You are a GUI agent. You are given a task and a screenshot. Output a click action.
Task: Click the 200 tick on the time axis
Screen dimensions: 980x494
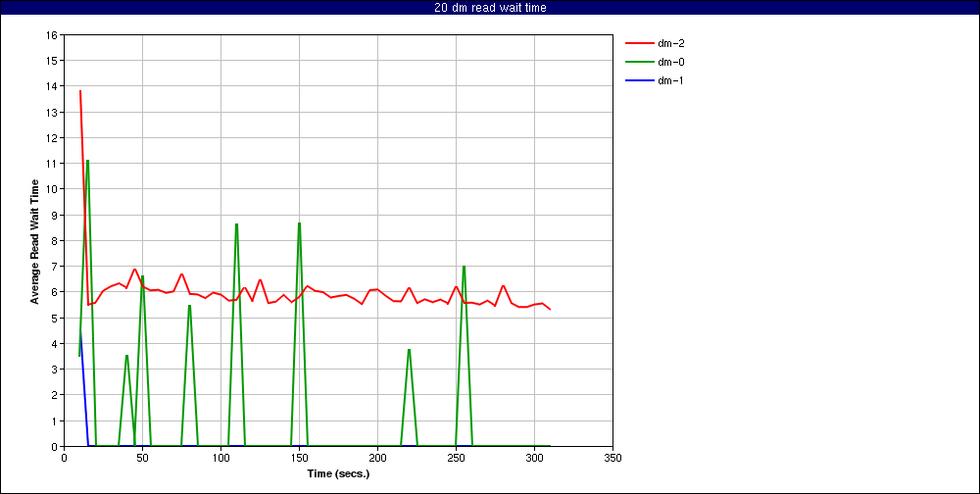point(377,458)
